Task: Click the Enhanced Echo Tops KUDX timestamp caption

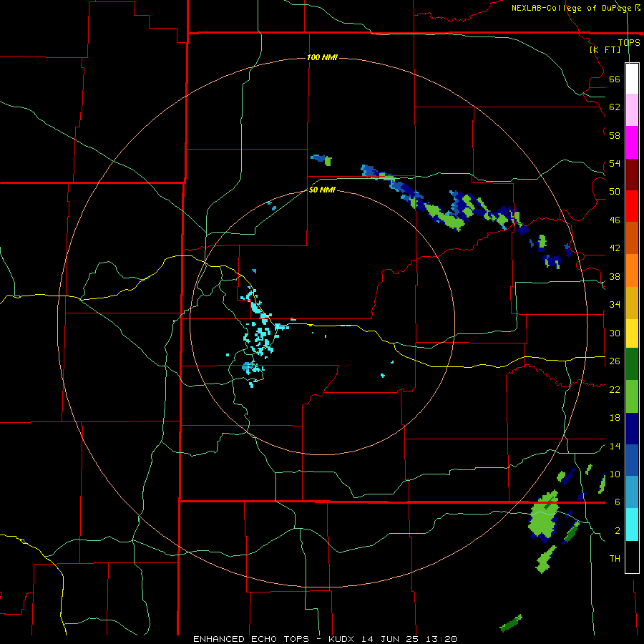Action: [325, 639]
